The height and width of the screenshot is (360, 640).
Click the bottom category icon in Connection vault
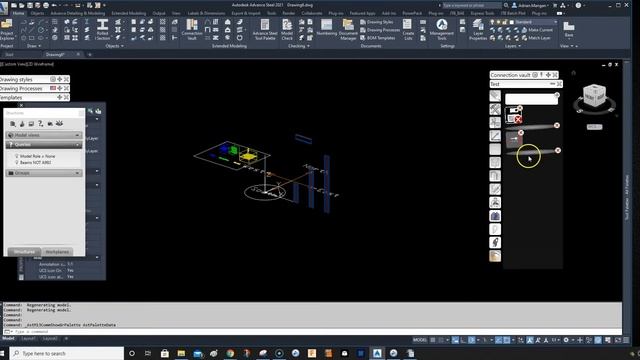(x=495, y=256)
